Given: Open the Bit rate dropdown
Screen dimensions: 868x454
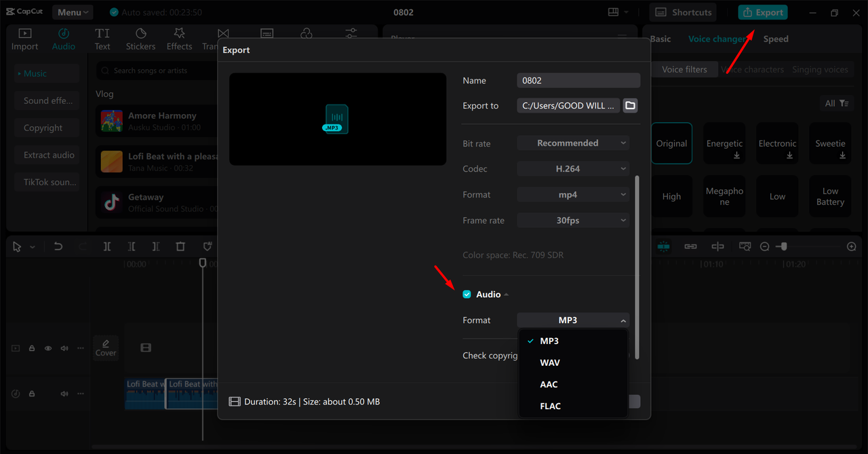Looking at the screenshot, I should (573, 143).
